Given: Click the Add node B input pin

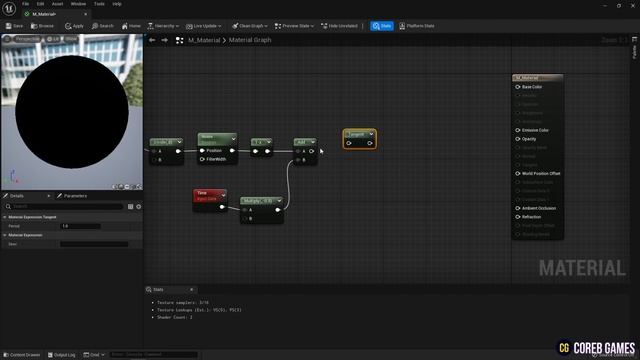Looking at the screenshot, I should 298,160.
